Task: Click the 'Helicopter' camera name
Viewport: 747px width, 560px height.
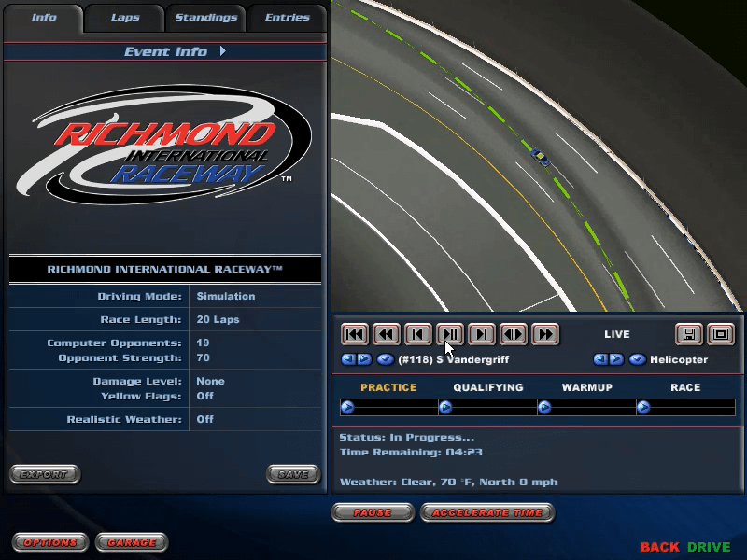Action: pyautogui.click(x=679, y=359)
